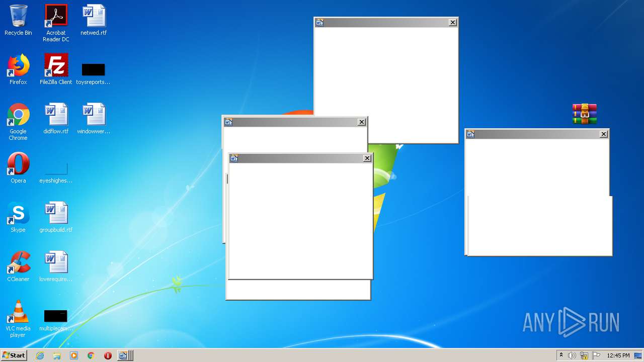Launch VLC media player shortcut
644x362 pixels.
18,319
